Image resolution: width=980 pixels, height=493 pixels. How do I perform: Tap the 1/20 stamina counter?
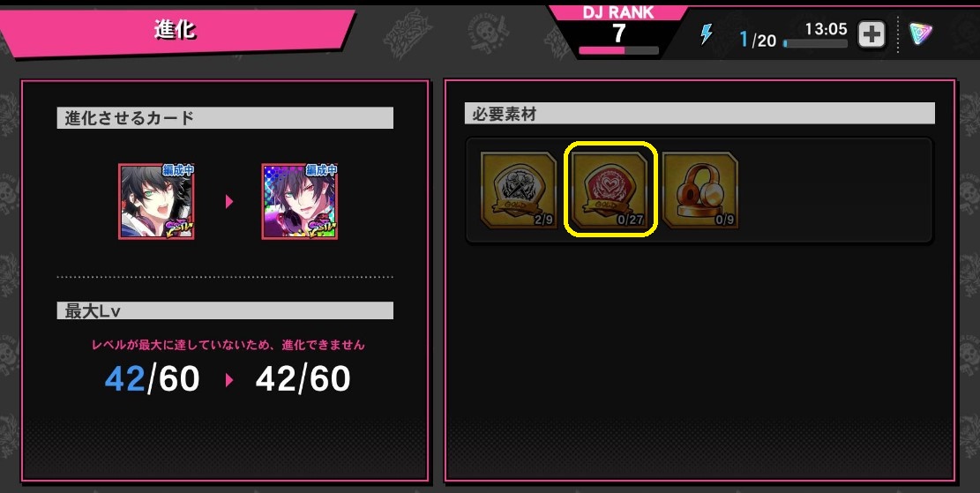click(x=758, y=40)
